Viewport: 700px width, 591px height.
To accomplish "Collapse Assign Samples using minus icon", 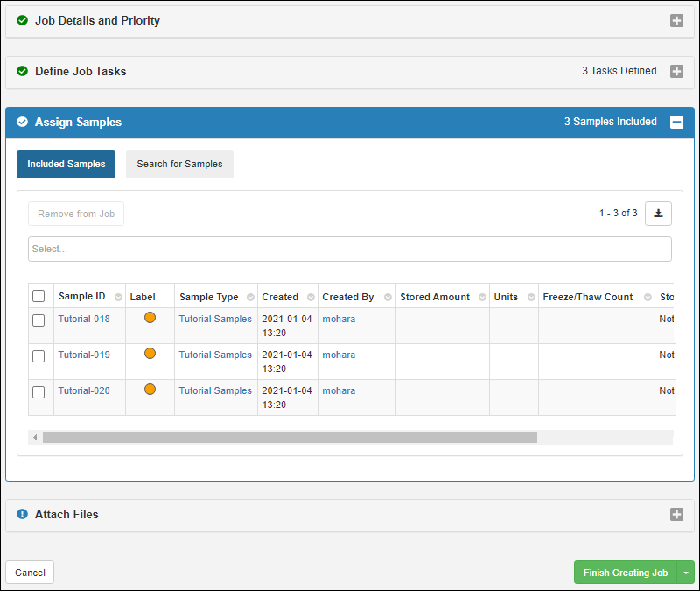I will 676,123.
